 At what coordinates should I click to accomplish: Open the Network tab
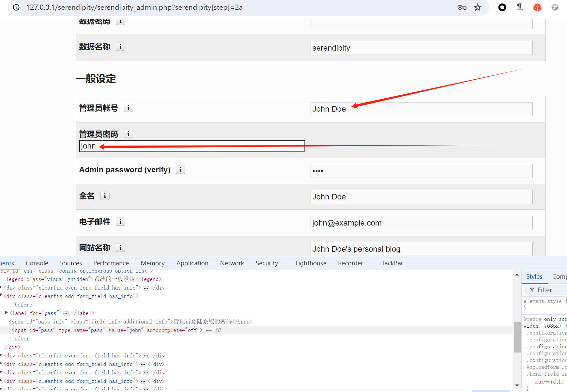point(232,263)
